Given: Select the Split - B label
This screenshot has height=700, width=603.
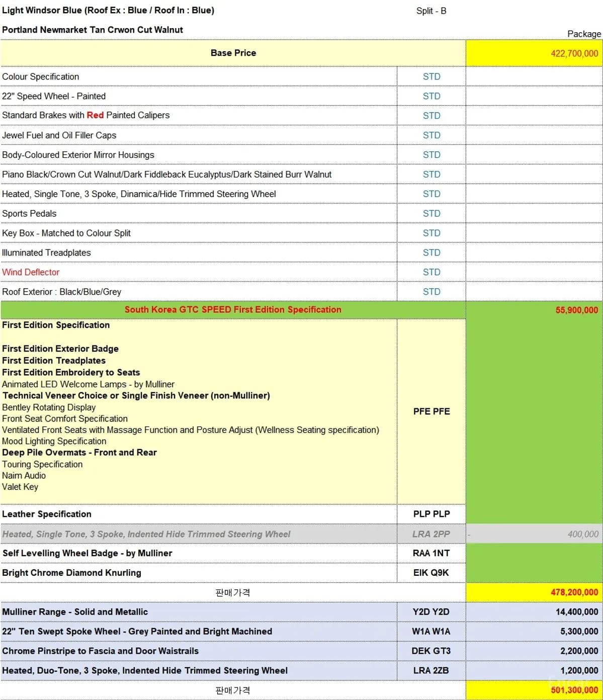Looking at the screenshot, I should (x=432, y=11).
